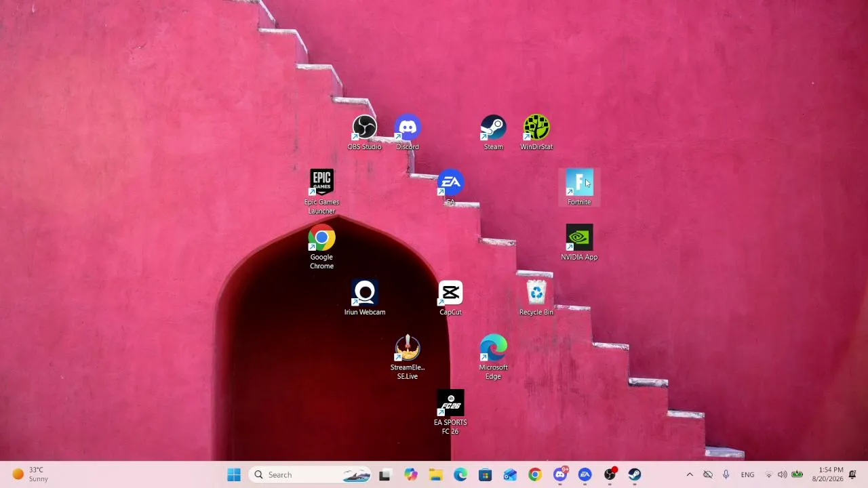Select the Google Chrome desktop shortcut

[x=321, y=247]
